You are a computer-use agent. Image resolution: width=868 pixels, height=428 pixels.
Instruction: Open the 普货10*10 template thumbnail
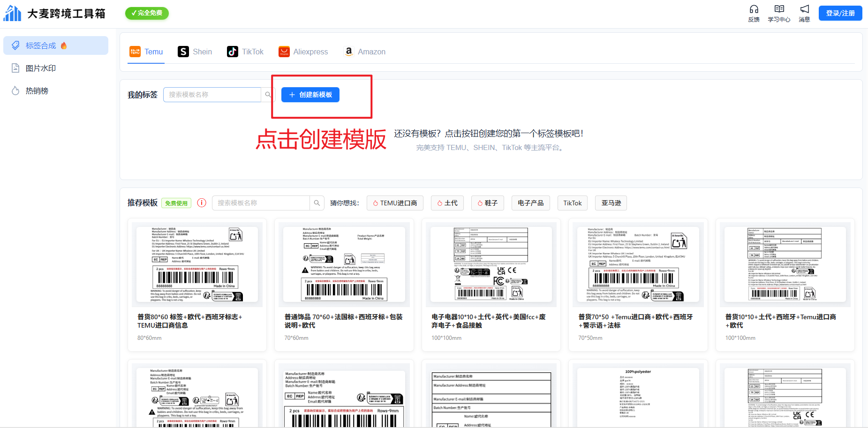(785, 264)
